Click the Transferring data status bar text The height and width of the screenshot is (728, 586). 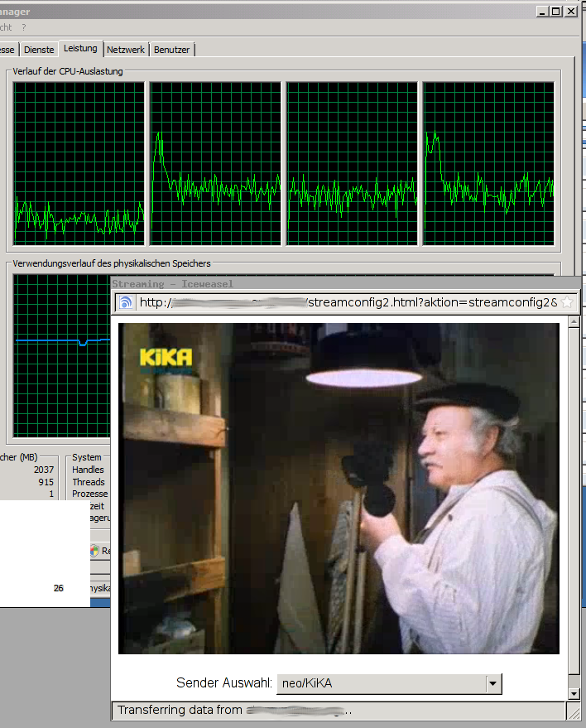point(234,710)
